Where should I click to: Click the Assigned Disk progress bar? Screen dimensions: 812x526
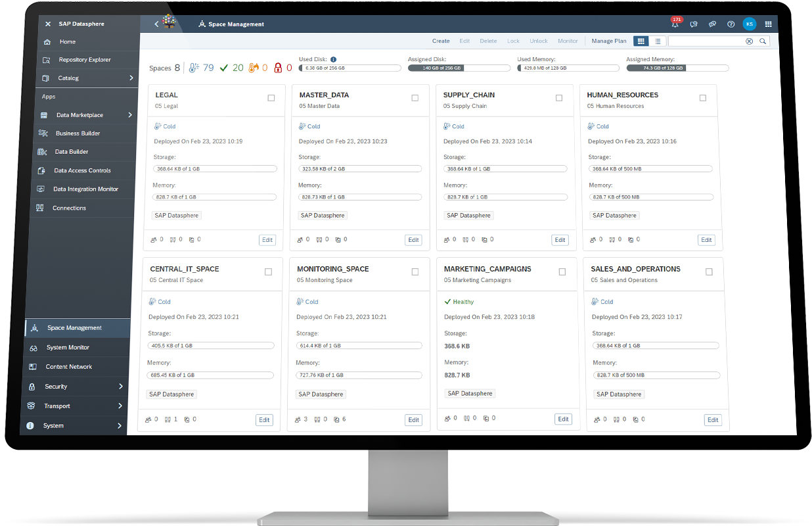pos(459,68)
